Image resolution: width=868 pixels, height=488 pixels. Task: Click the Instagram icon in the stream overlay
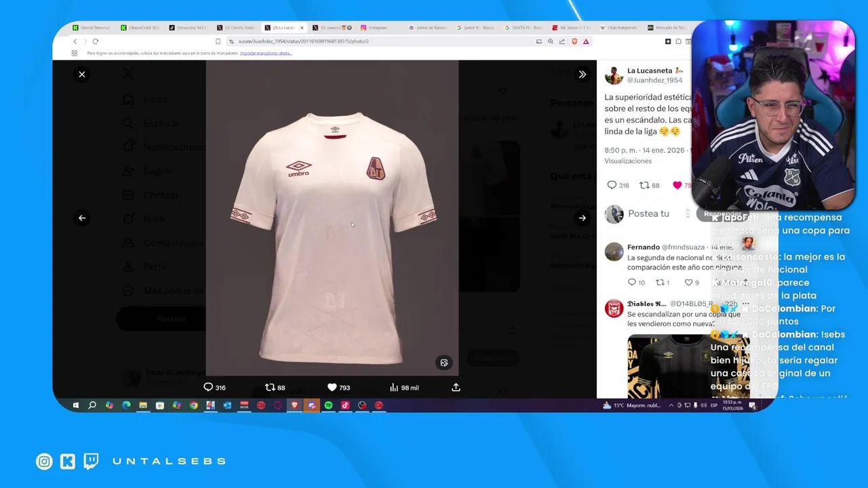[x=44, y=462]
